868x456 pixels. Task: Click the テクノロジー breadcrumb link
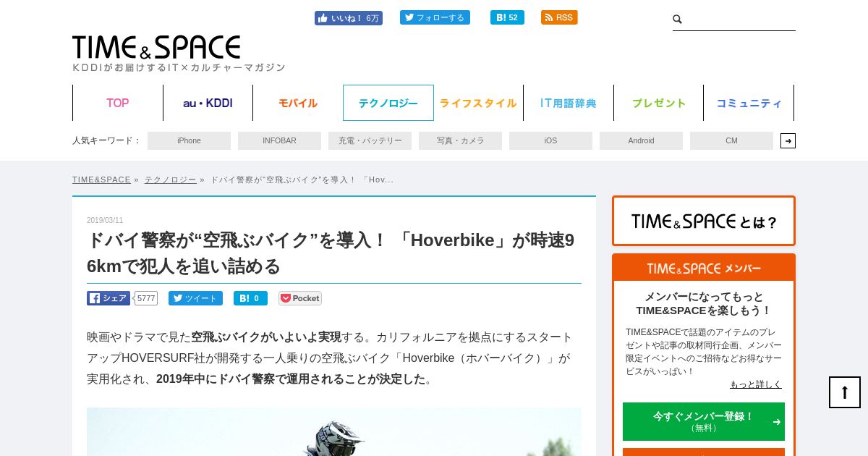[x=170, y=180]
